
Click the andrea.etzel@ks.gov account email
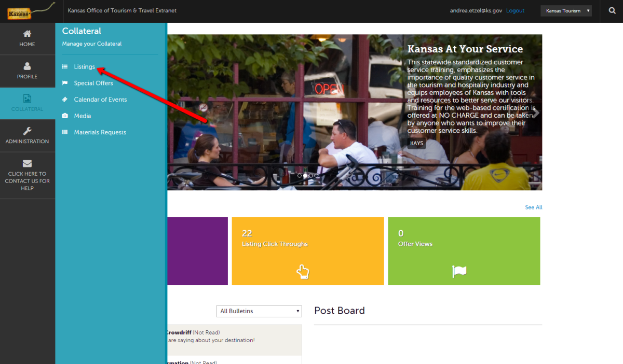point(476,11)
